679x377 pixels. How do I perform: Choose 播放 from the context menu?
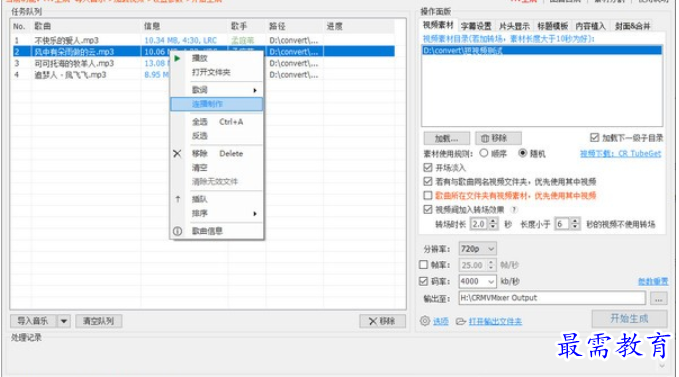200,58
